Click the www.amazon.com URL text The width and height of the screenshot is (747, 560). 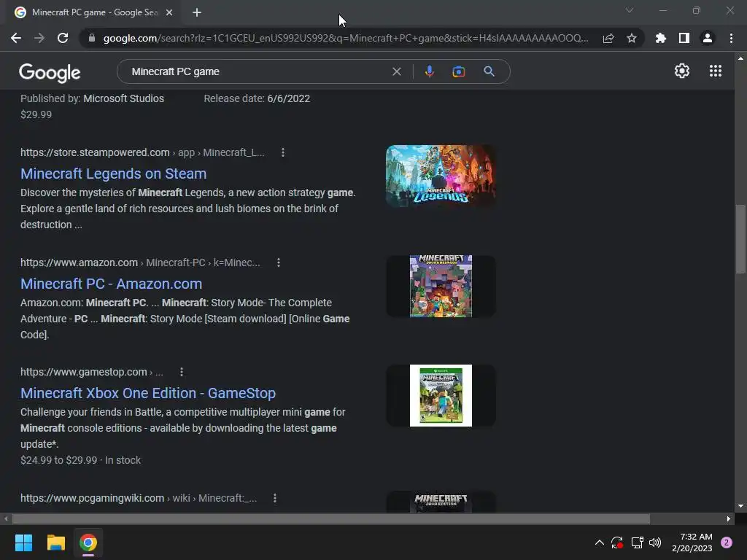(x=79, y=262)
